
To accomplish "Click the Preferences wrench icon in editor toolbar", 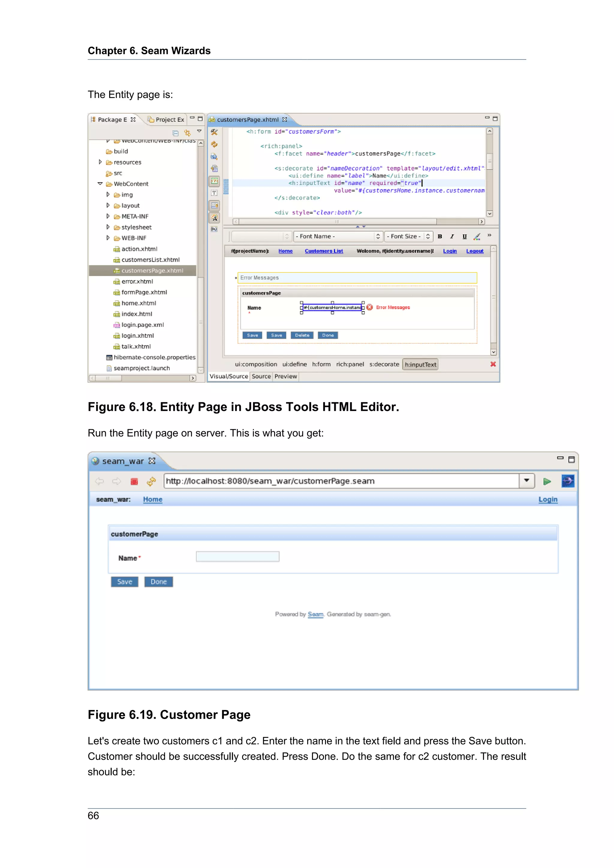I will click(x=214, y=132).
